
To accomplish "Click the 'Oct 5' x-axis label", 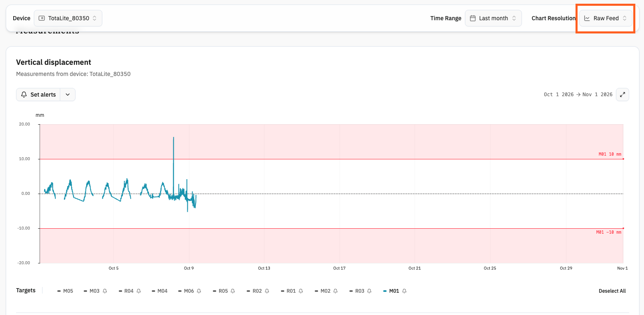I will (x=113, y=268).
